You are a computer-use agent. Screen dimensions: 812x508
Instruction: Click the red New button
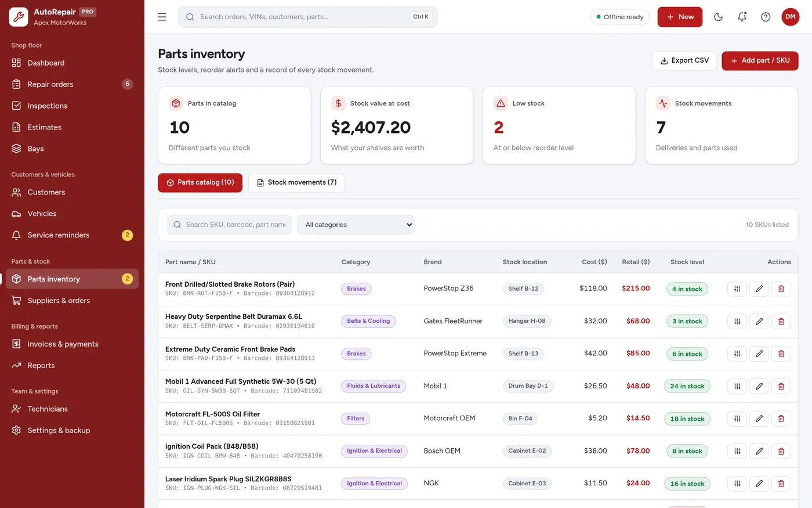click(x=680, y=17)
